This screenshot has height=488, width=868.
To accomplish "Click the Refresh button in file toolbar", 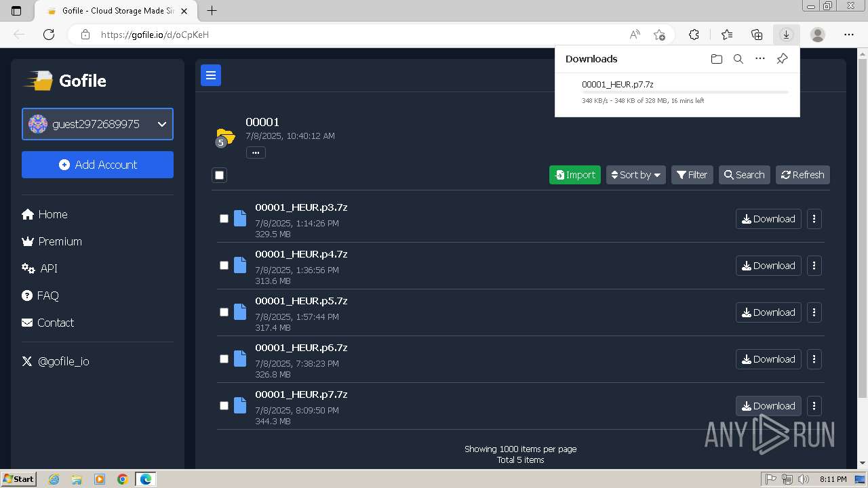I will [x=803, y=175].
